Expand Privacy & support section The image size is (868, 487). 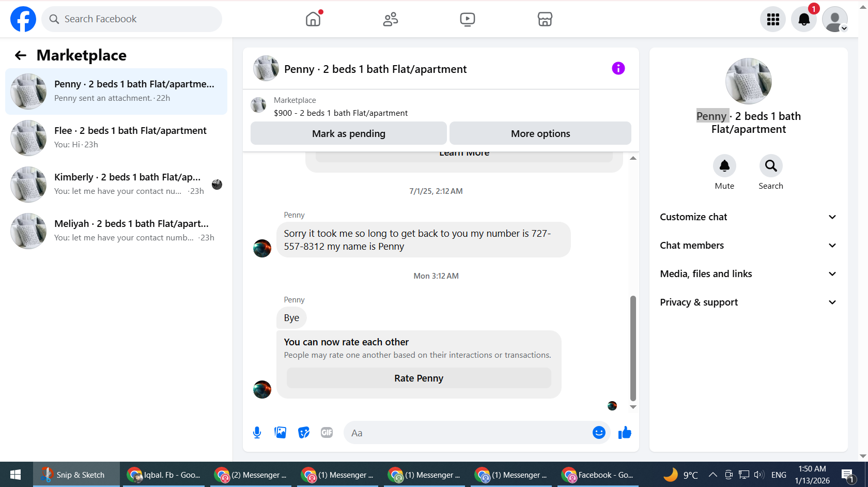coord(748,302)
